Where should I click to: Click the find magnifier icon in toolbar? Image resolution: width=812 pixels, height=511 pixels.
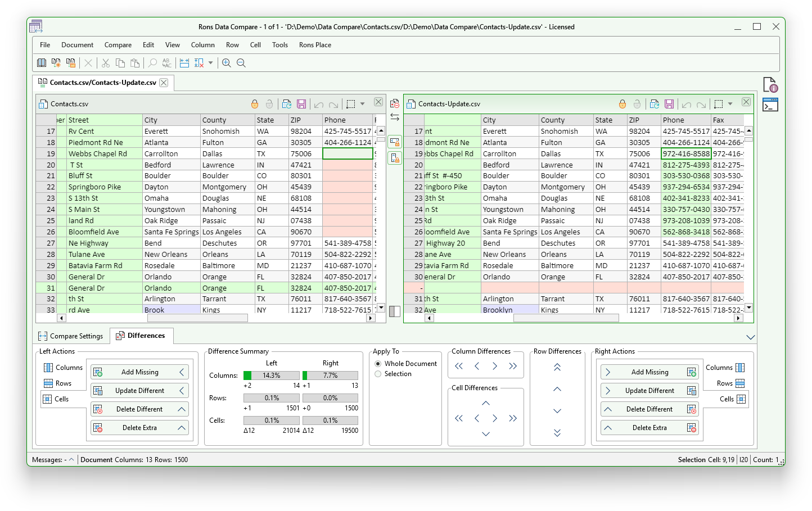[152, 63]
